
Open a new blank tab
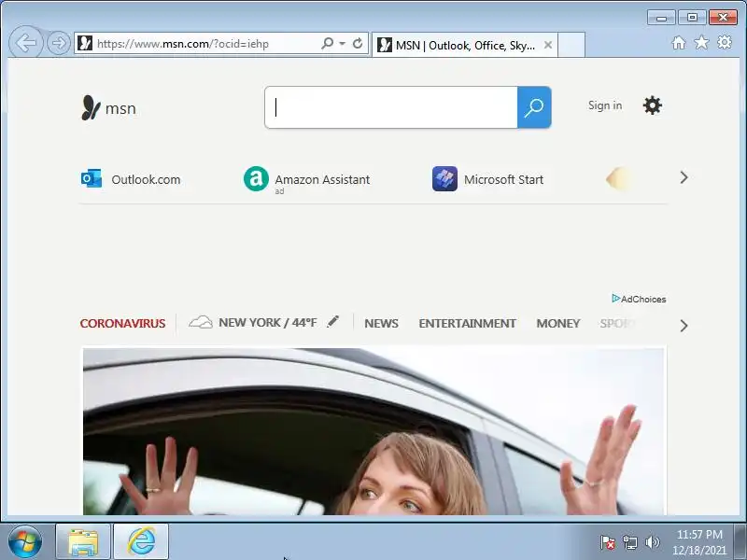tap(571, 45)
